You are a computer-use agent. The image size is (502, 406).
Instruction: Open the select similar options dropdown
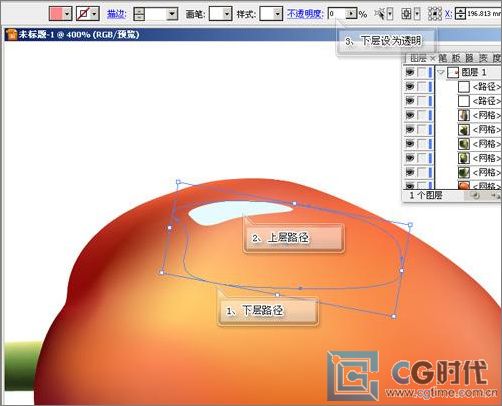click(390, 14)
